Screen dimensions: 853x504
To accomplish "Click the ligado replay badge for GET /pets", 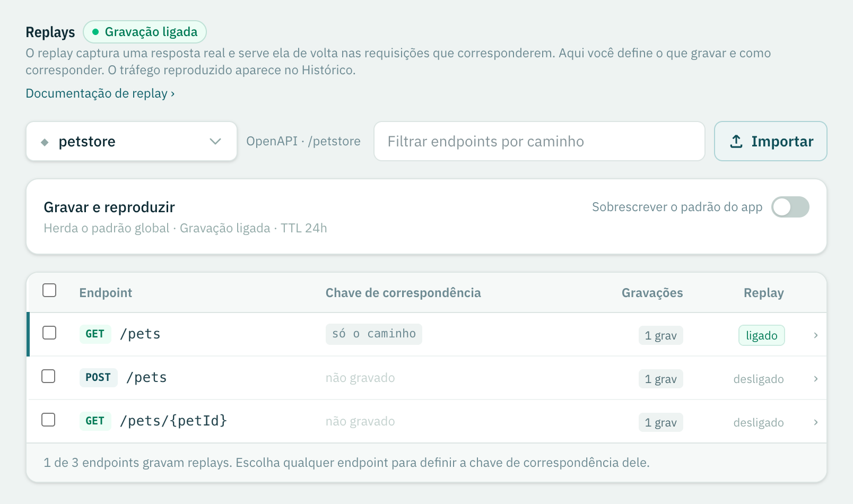I will tap(762, 335).
